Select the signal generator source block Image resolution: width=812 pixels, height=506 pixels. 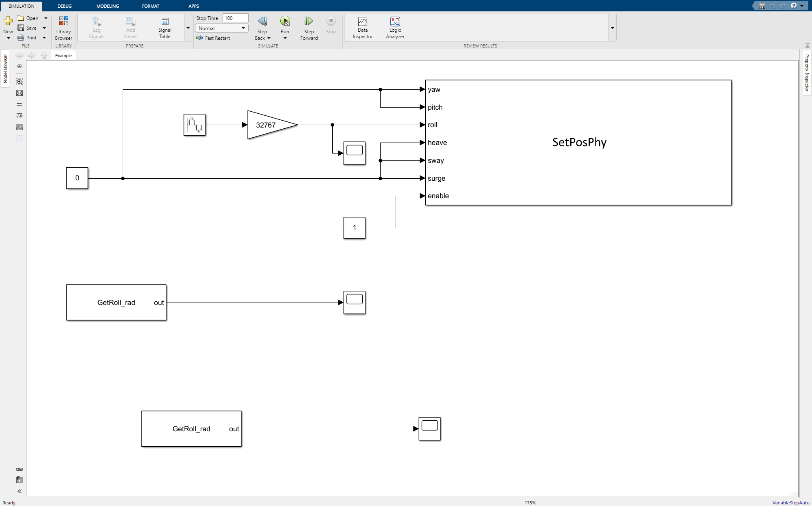click(195, 125)
